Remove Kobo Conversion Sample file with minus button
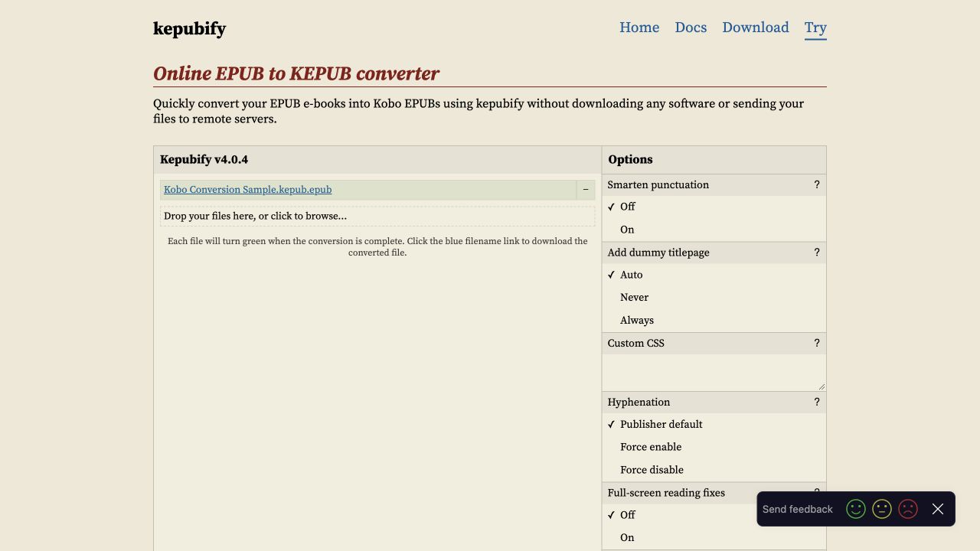980x551 pixels. (586, 190)
